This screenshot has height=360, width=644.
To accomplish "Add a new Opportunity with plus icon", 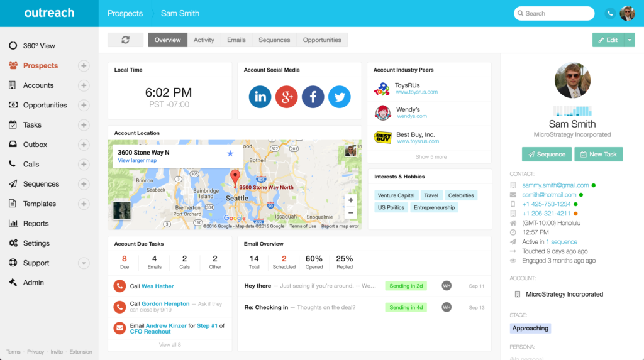I will tap(84, 105).
